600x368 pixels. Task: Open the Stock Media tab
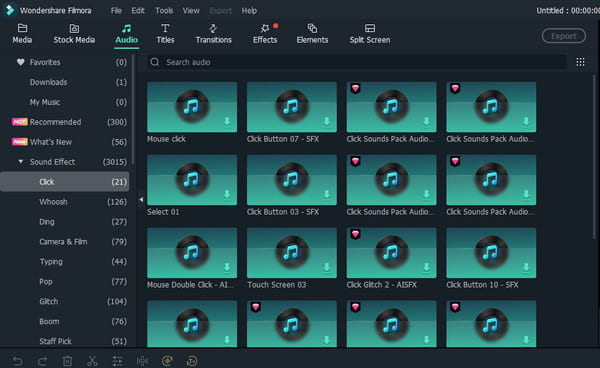pyautogui.click(x=74, y=34)
